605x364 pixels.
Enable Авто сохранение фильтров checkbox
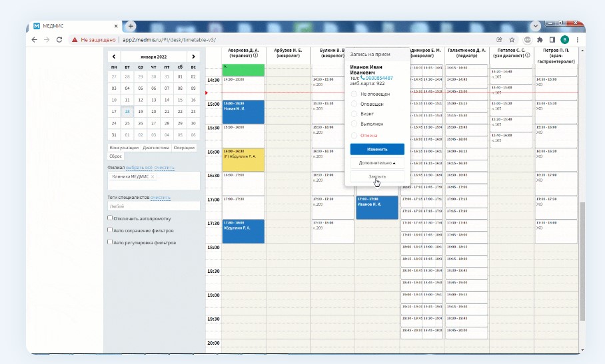pyautogui.click(x=110, y=230)
